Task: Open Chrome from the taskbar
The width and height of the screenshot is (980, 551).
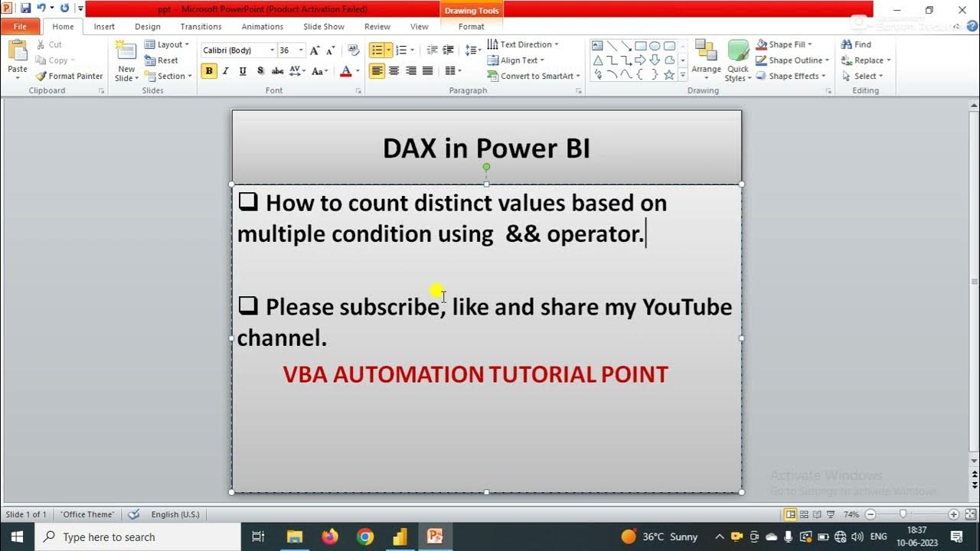Action: tap(365, 536)
